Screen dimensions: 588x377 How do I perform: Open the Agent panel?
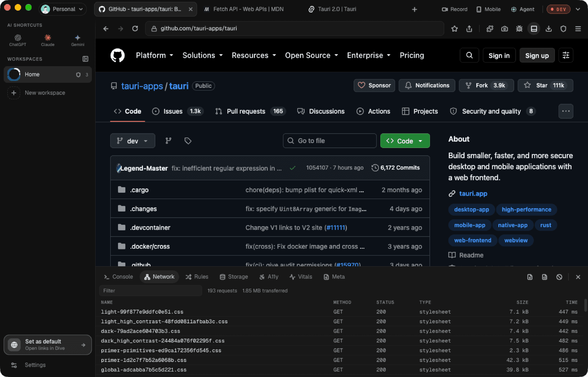coord(523,9)
